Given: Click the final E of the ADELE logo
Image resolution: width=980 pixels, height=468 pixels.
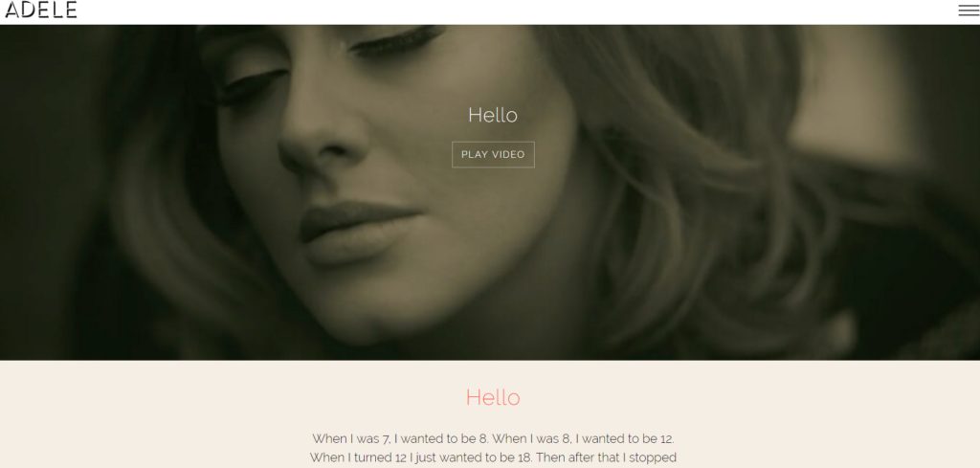Looking at the screenshot, I should [71, 10].
